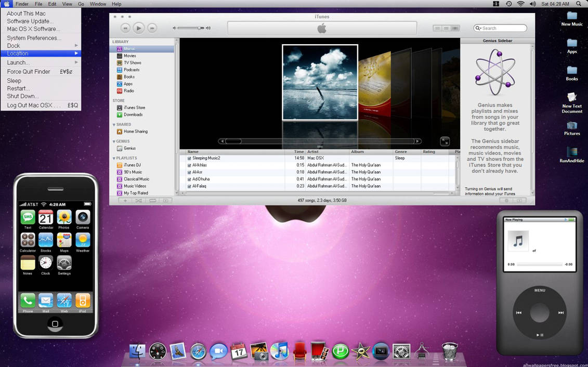Click inside the iTunes search box

[502, 28]
